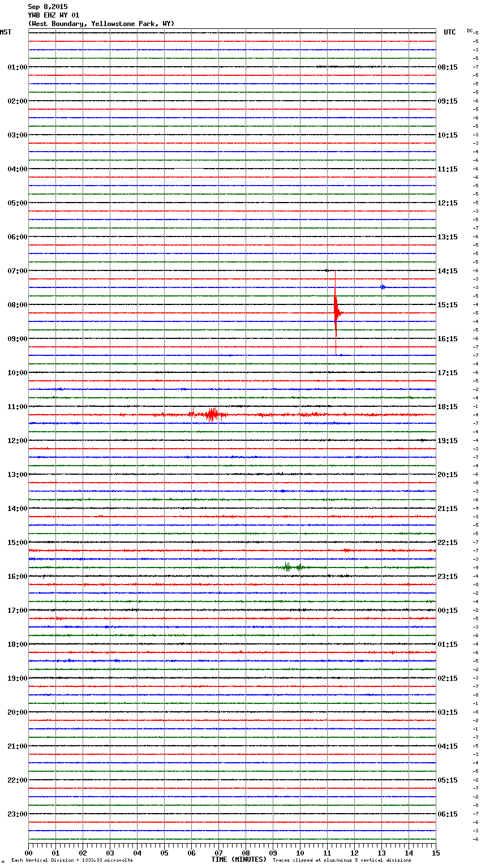Click the 08:15 UTC row label

pos(448,67)
